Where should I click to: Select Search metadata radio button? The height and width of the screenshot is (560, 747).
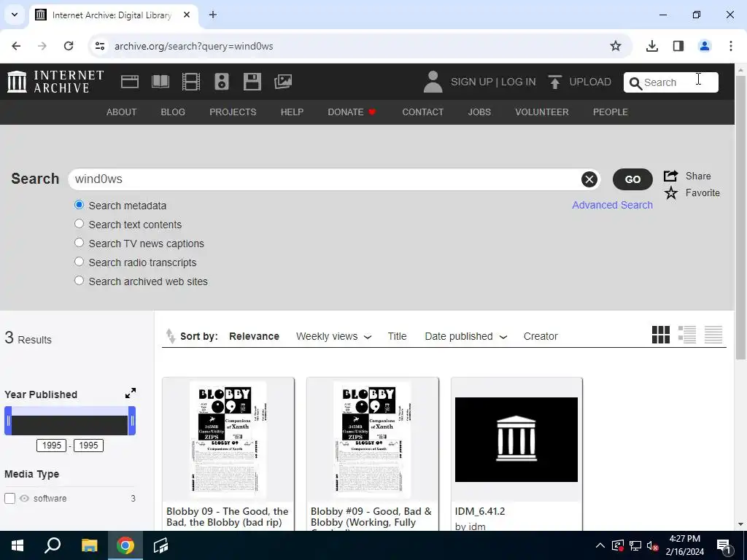click(x=79, y=205)
